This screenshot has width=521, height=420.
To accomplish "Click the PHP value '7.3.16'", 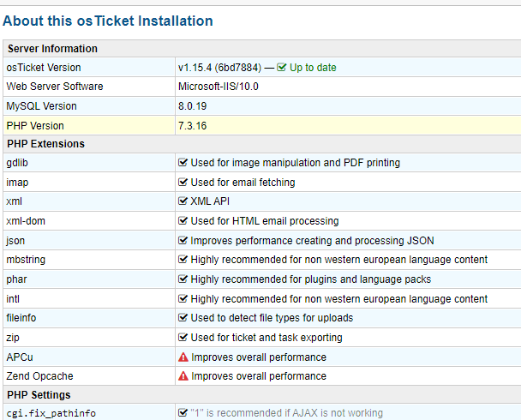I will point(193,126).
